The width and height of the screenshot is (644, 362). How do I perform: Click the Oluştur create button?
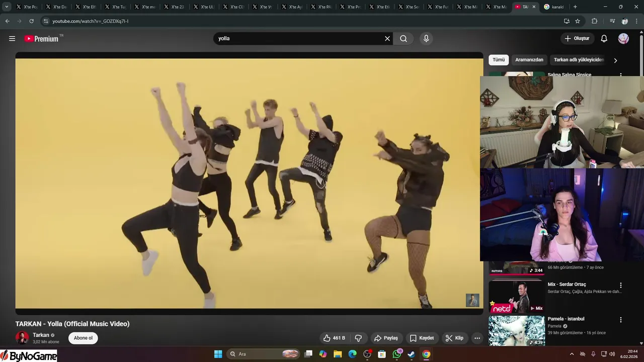pyautogui.click(x=577, y=39)
